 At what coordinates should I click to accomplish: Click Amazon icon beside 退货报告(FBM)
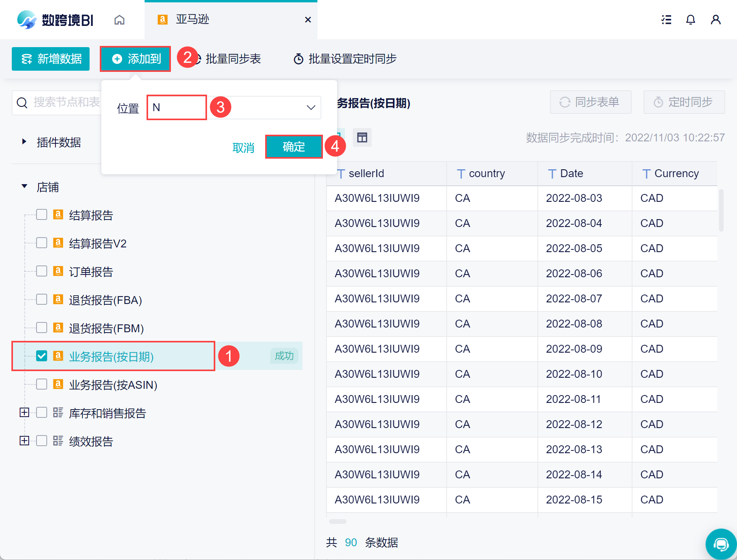(58, 328)
